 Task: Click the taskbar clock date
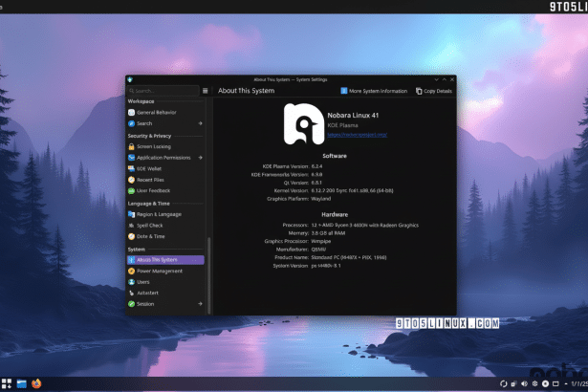click(x=579, y=383)
